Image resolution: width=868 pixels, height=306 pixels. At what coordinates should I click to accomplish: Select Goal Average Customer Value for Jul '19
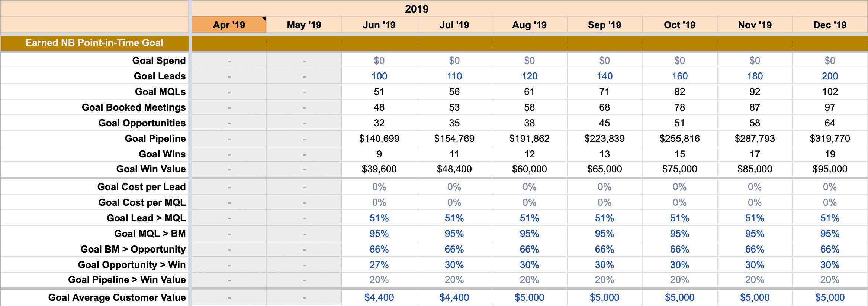click(454, 297)
